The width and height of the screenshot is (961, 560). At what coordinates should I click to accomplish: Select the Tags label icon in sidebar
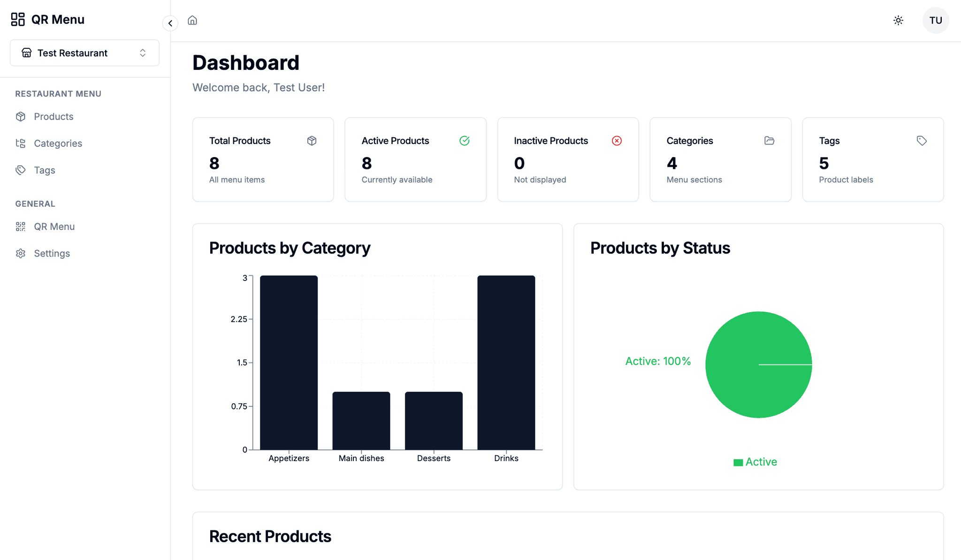tap(21, 170)
